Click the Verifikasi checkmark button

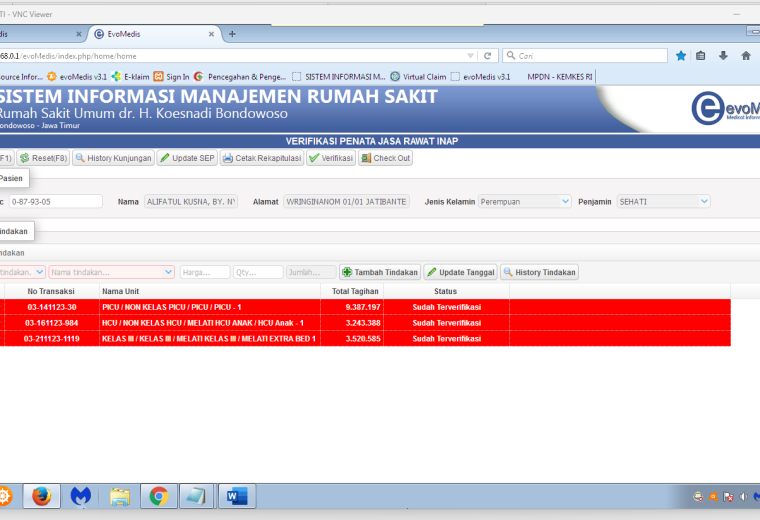pyautogui.click(x=331, y=158)
